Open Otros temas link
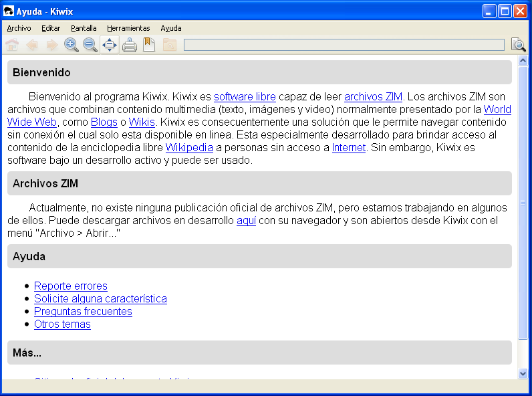This screenshot has height=396, width=532. (62, 324)
